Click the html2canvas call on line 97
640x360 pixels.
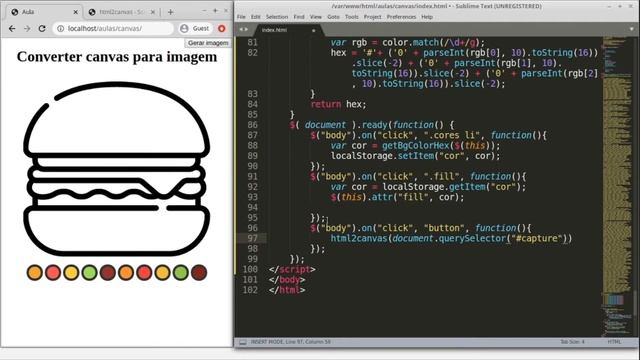[x=359, y=238]
